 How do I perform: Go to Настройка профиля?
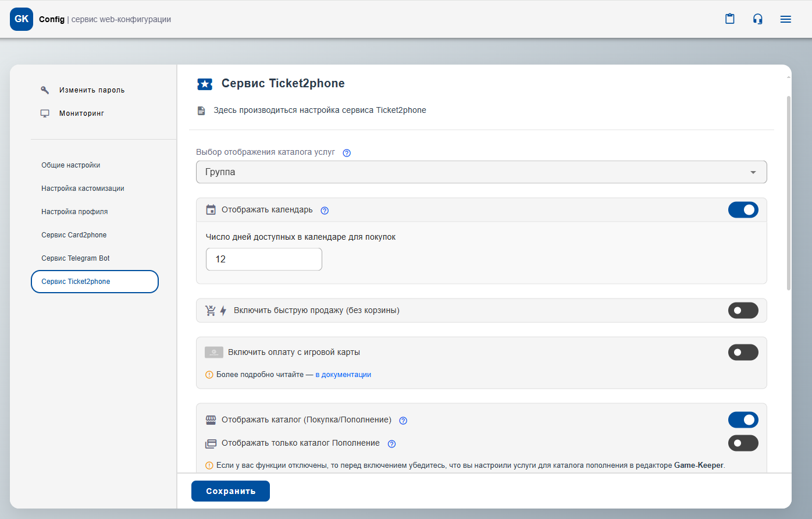tap(74, 212)
